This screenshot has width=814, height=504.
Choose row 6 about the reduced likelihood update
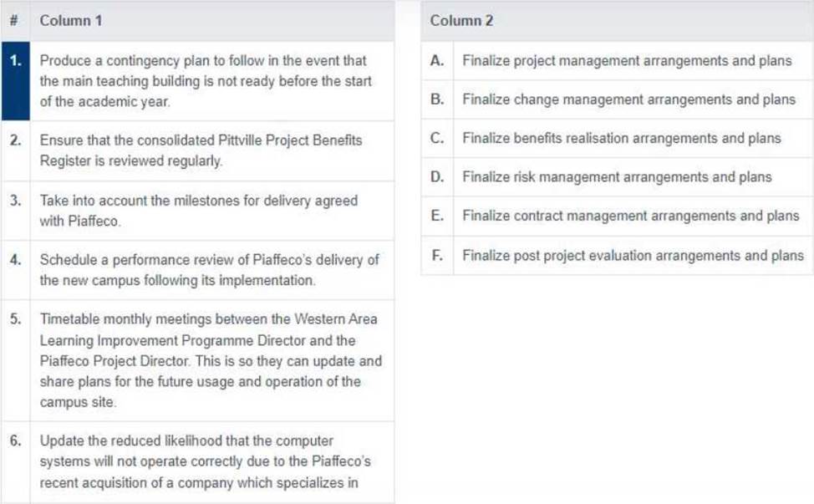coord(198,462)
